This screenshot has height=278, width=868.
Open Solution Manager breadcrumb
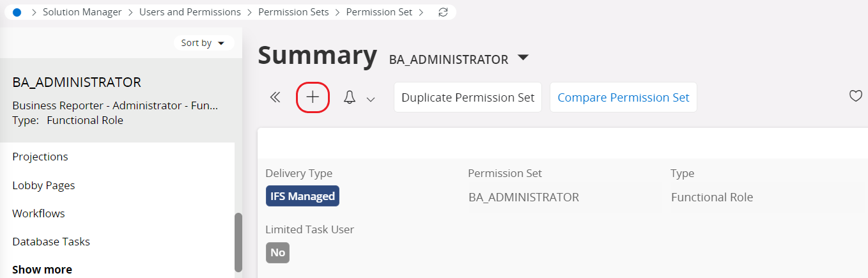(82, 12)
